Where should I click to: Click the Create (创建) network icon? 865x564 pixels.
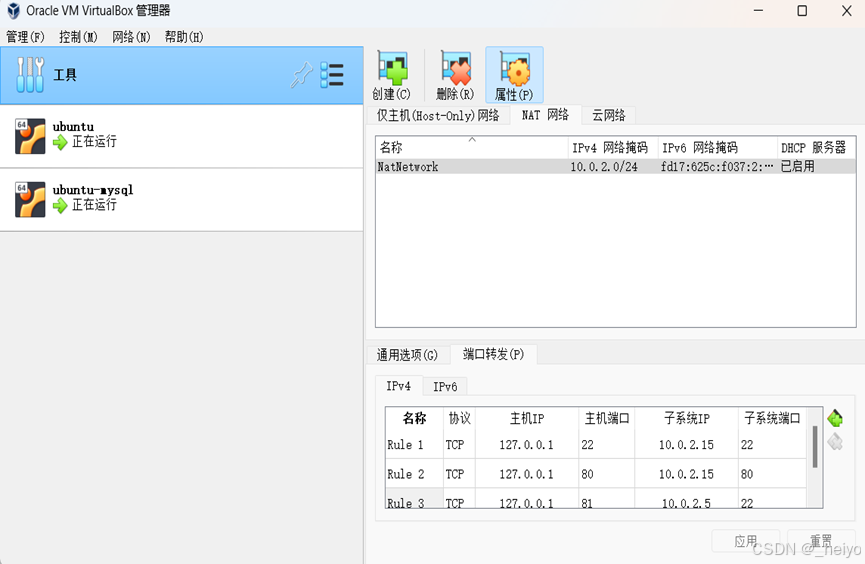click(392, 68)
